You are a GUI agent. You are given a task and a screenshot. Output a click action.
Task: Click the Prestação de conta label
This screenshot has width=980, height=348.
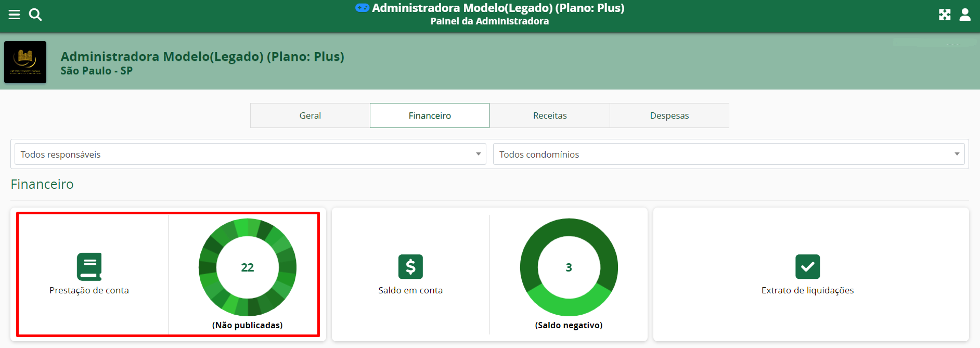[89, 290]
